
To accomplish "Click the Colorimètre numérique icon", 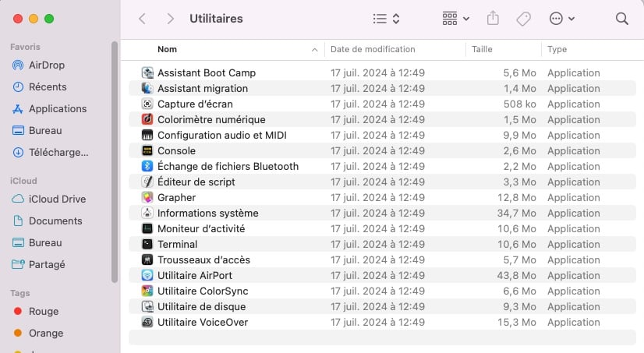I will pos(147,119).
